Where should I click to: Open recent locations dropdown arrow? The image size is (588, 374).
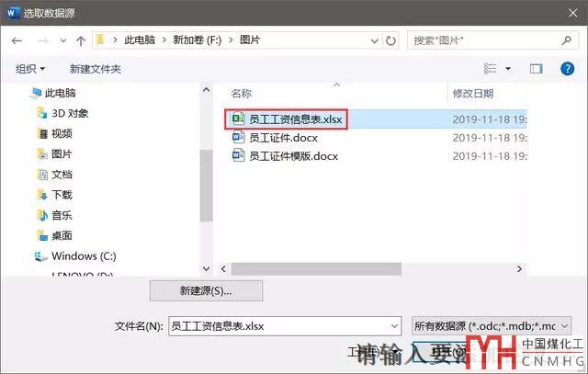(x=63, y=40)
